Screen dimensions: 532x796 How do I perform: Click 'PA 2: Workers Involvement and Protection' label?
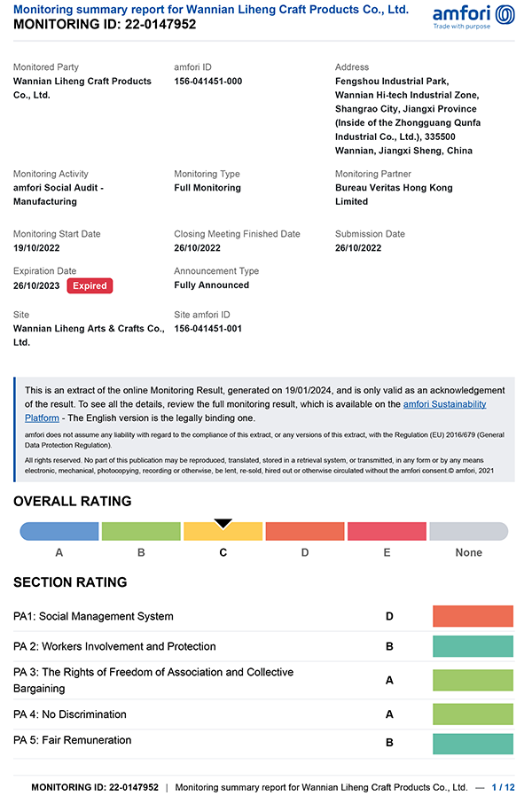point(114,646)
